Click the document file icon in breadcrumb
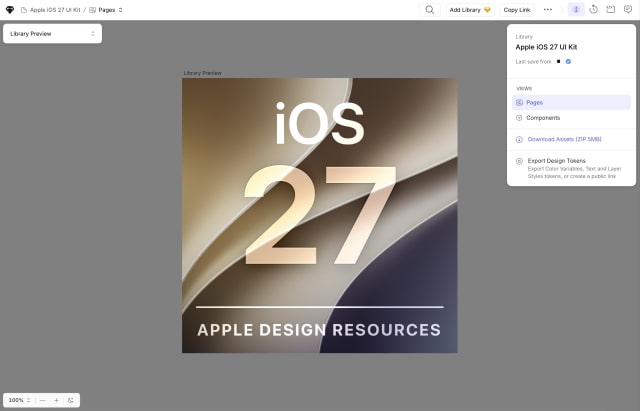Image resolution: width=640 pixels, height=411 pixels. click(24, 10)
